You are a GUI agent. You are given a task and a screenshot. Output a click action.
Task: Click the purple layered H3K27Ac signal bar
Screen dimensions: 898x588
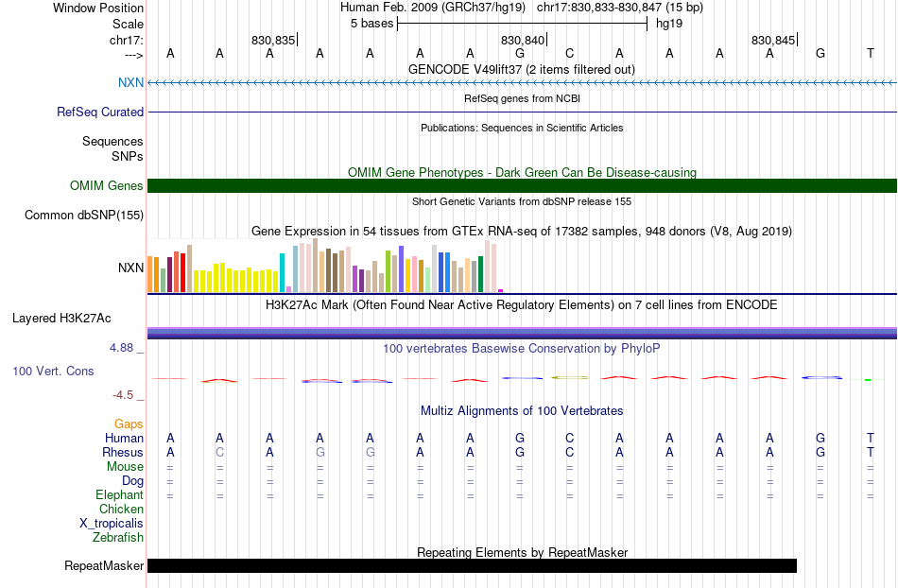[522, 333]
